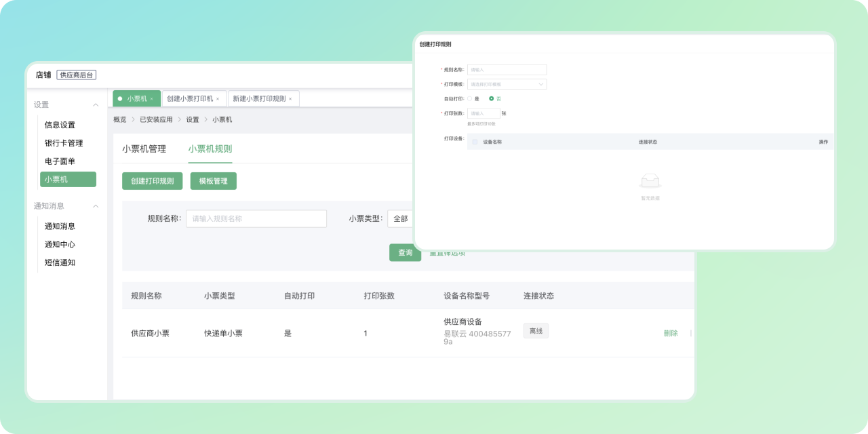Click the 店铺 title in the header
This screenshot has width=868, height=434.
click(x=43, y=75)
